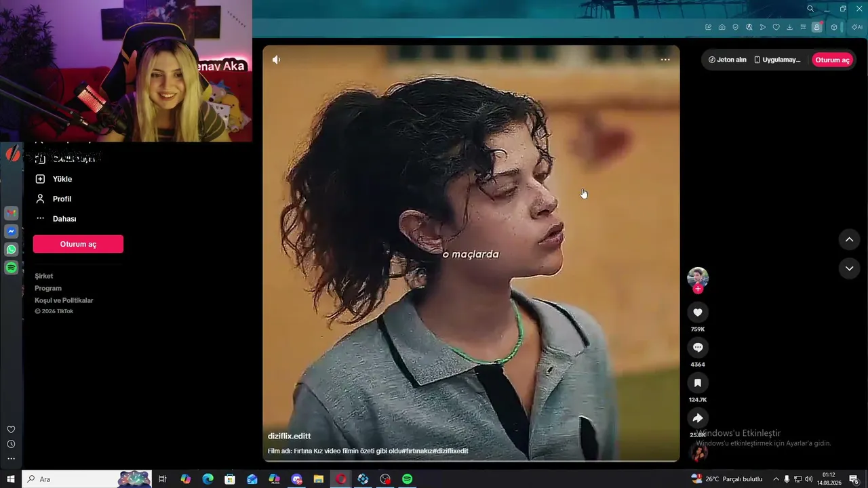868x488 pixels.
Task: Open Outlook from the taskbar
Action: pyautogui.click(x=252, y=479)
